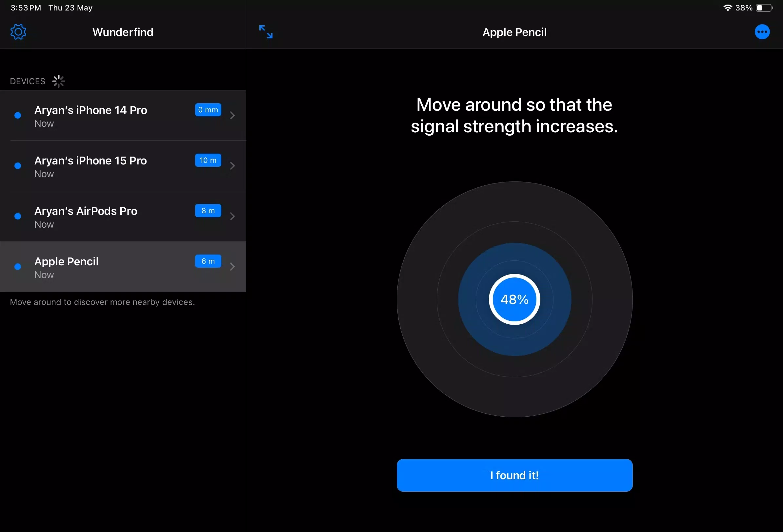Tap the blue dot beside Aryan's iPhone 15 Pro

pyautogui.click(x=17, y=166)
